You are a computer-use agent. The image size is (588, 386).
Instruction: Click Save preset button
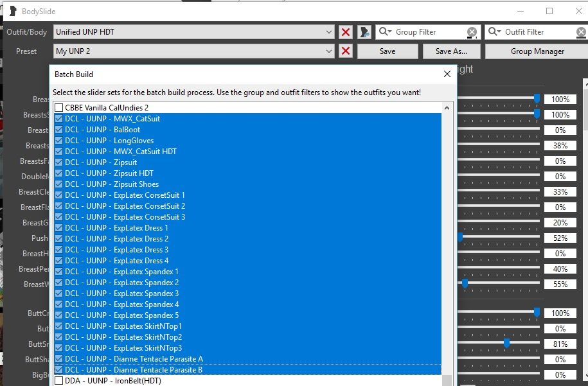[388, 51]
